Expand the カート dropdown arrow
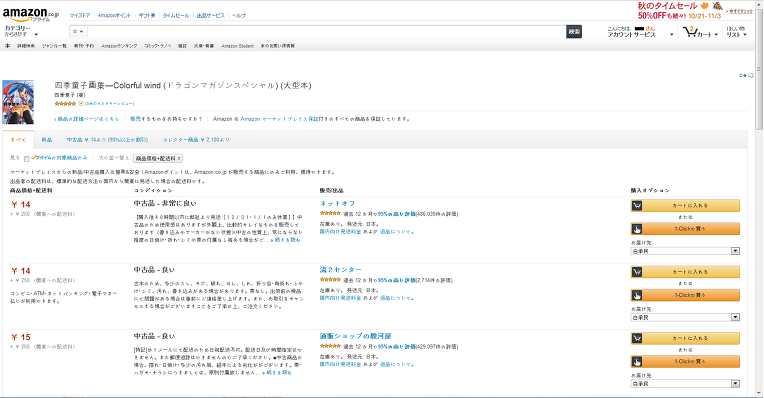764x398 pixels. click(716, 35)
